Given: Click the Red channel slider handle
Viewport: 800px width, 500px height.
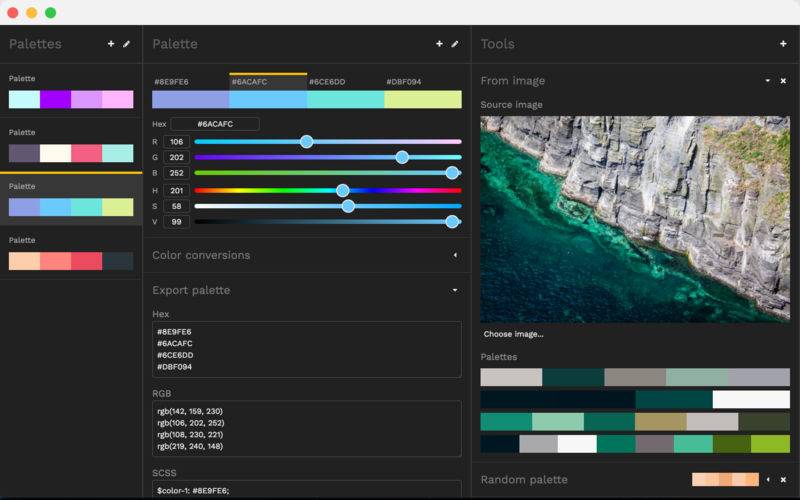Looking at the screenshot, I should (306, 142).
